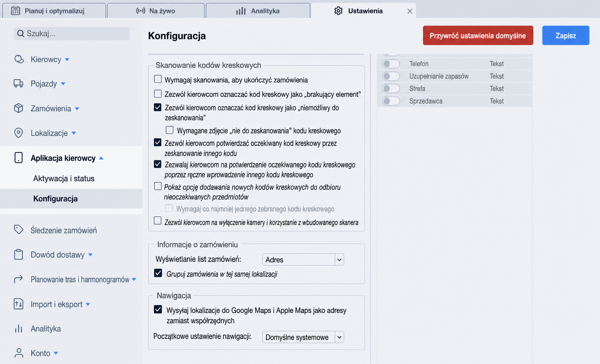
Task: Open the 'Wyświetlanie list zamówień' Adres dropdown
Action: point(303,260)
